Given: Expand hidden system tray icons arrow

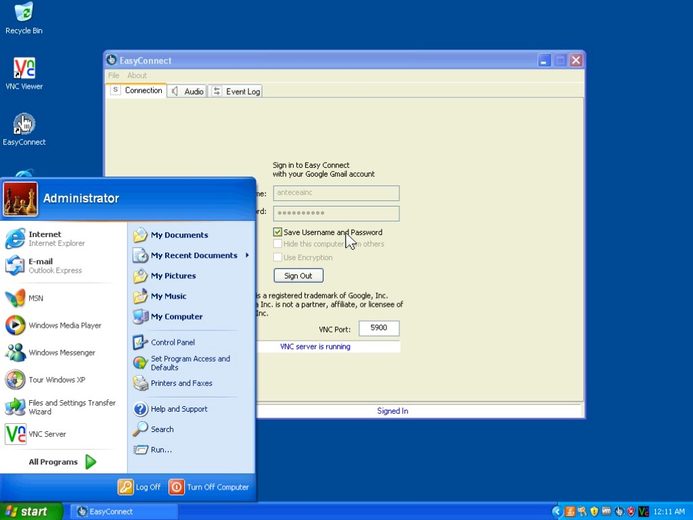Looking at the screenshot, I should click(557, 512).
